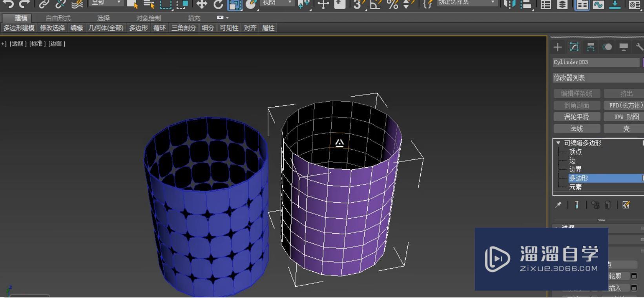Toggle the Spinner Snap button
The width and height of the screenshot is (644, 298).
(408, 4)
